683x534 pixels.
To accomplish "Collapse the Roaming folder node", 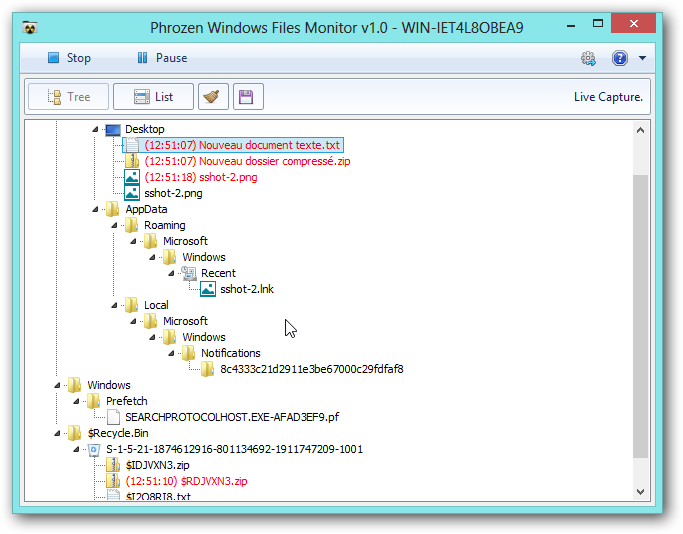I will [114, 225].
